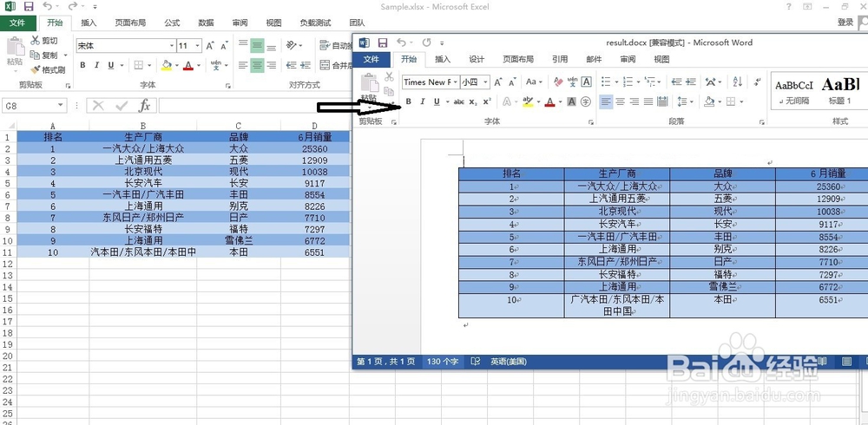The height and width of the screenshot is (425, 868).
Task: Apply Word's yellow text highlight color
Action: [528, 101]
